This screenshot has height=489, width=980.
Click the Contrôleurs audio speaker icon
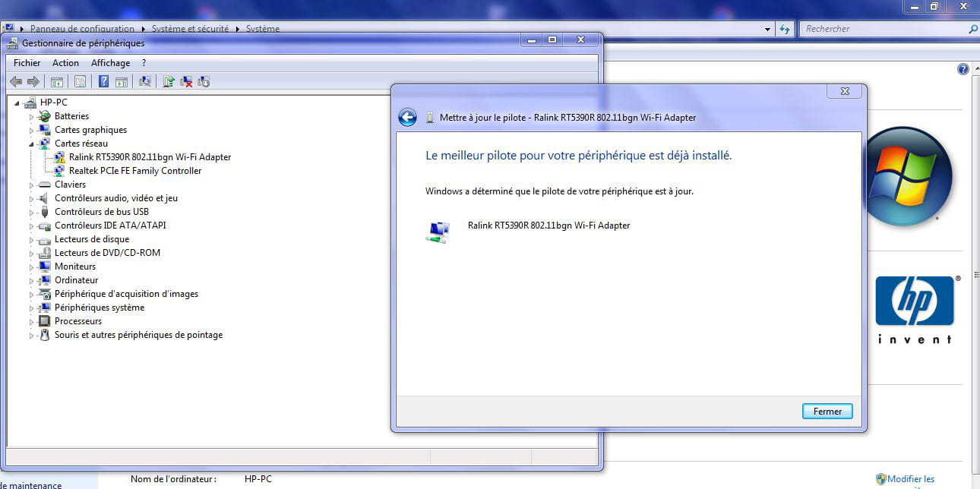click(x=45, y=198)
